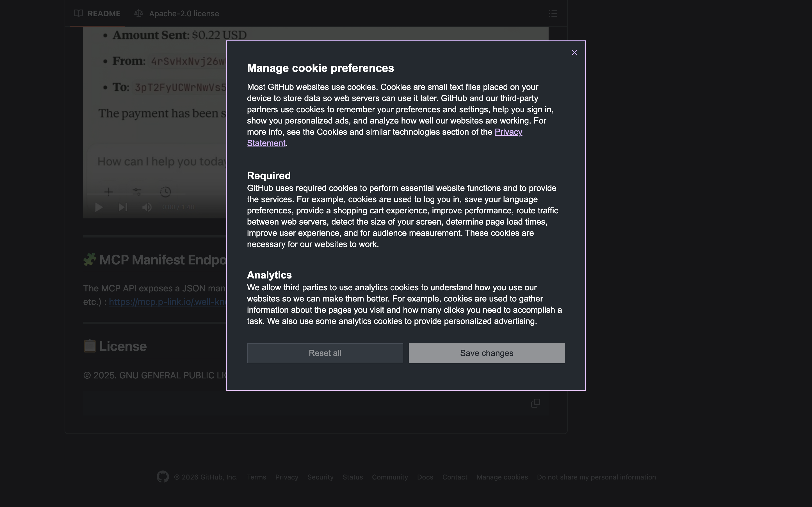This screenshot has width=812, height=507.
Task: Click the copy icon in code block
Action: point(535,403)
